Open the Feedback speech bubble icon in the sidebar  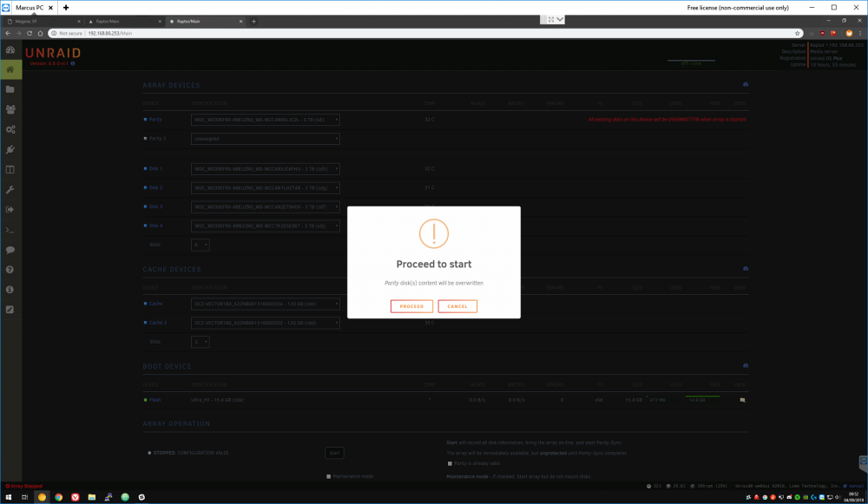(10, 250)
